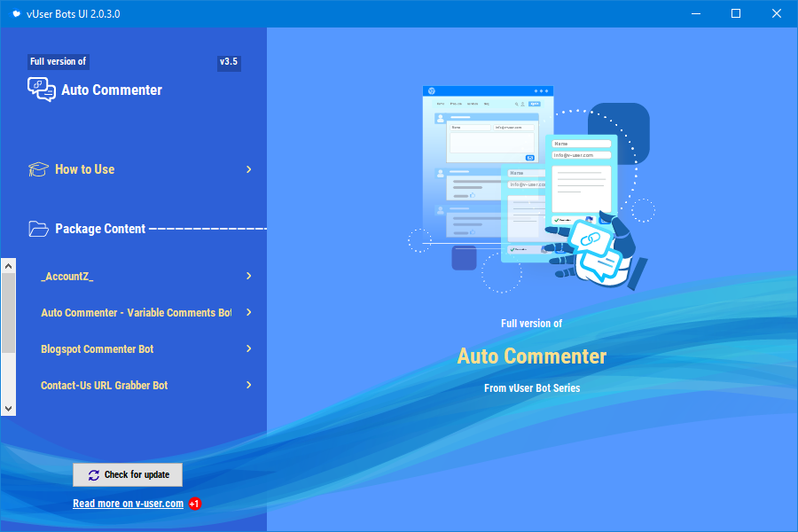The height and width of the screenshot is (532, 798).
Task: Close the vUser Bots UI window
Action: 777,14
